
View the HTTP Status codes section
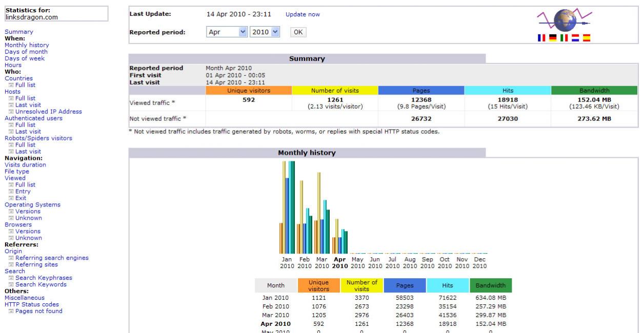pyautogui.click(x=33, y=304)
